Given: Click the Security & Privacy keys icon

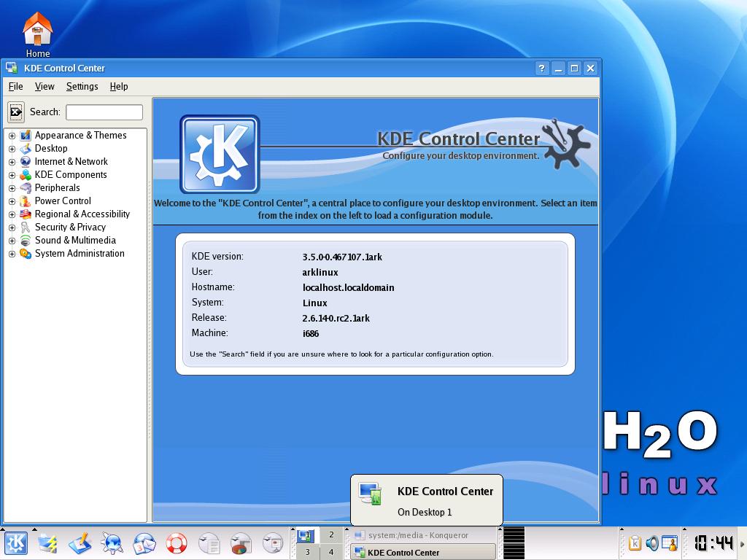Looking at the screenshot, I should (x=26, y=227).
